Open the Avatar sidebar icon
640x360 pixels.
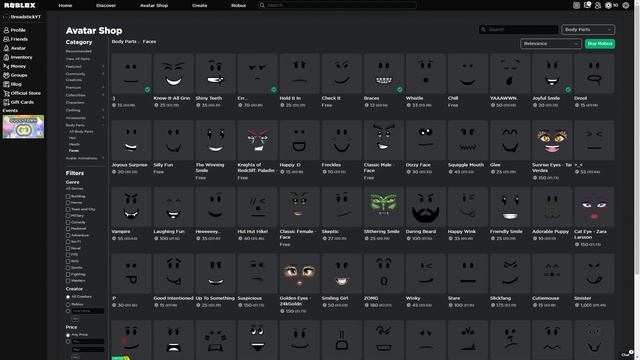6,48
